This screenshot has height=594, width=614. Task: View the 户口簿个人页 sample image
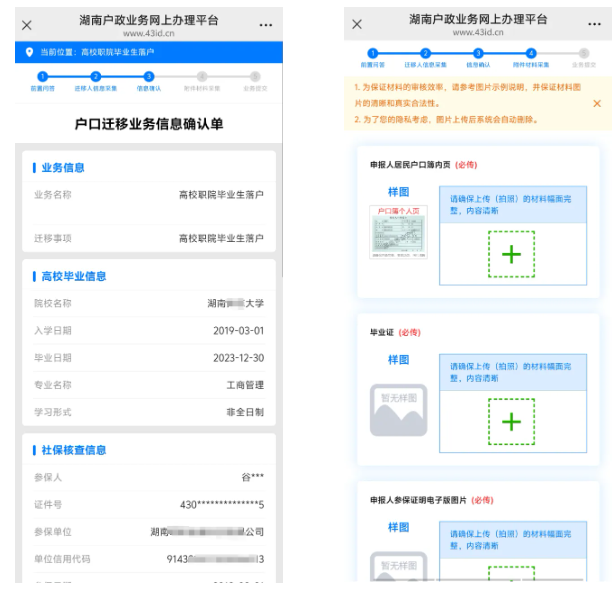click(x=398, y=233)
